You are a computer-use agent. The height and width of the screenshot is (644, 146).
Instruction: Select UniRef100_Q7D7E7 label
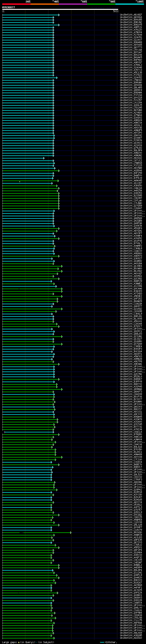click(x=131, y=510)
